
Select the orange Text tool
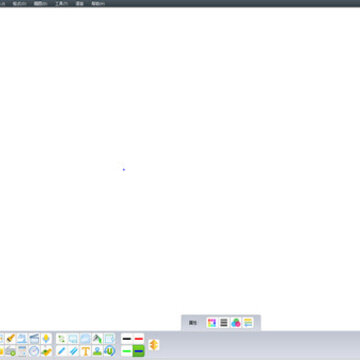coord(86,351)
